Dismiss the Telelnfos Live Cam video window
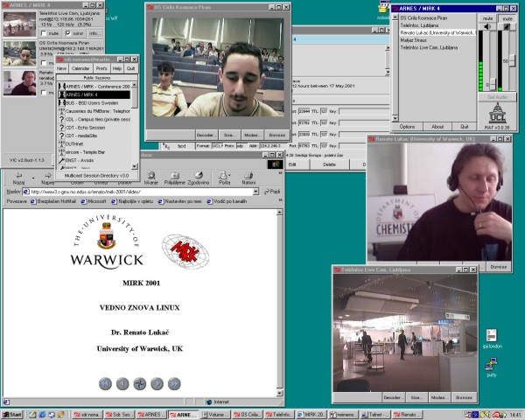 coord(464,397)
